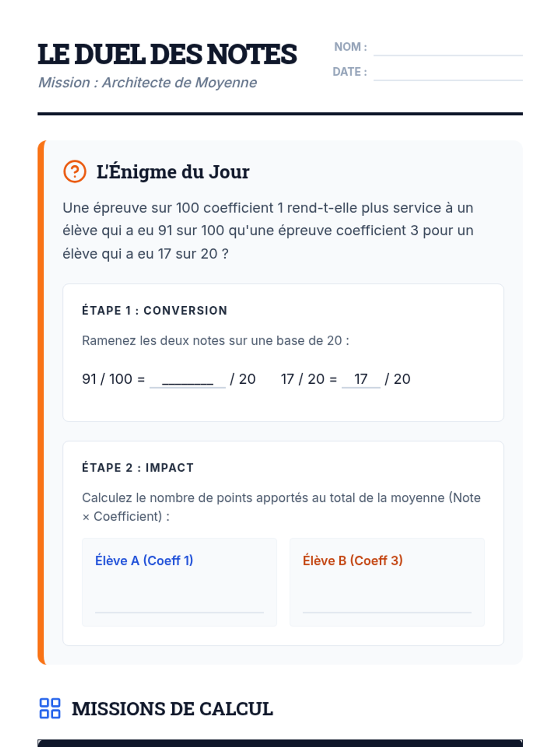Select the DATE field line

click(448, 73)
